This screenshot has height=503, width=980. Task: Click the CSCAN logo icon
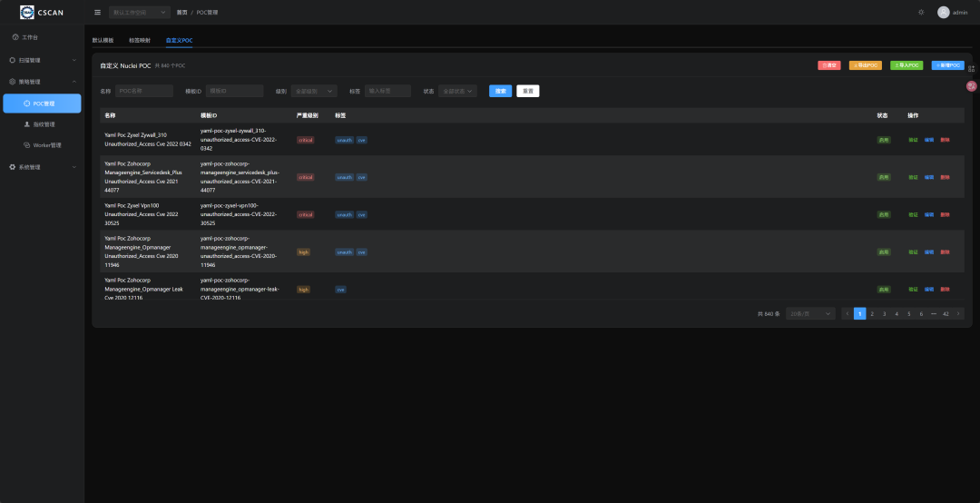[27, 12]
